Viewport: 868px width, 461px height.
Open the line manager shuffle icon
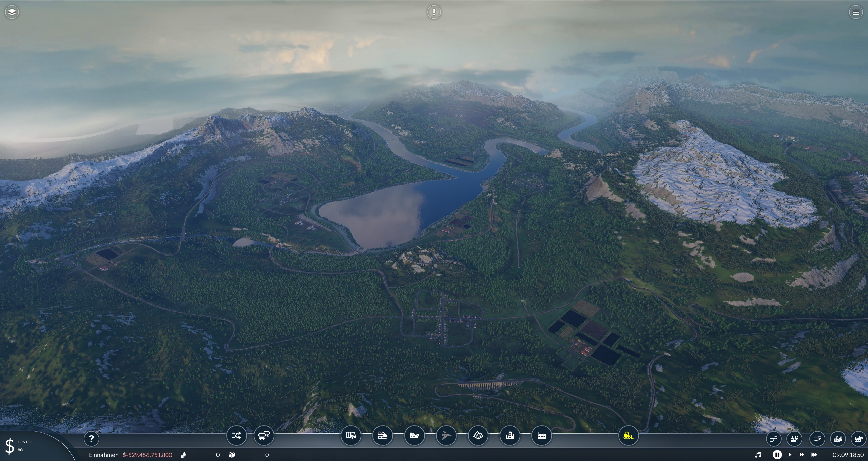(x=236, y=436)
